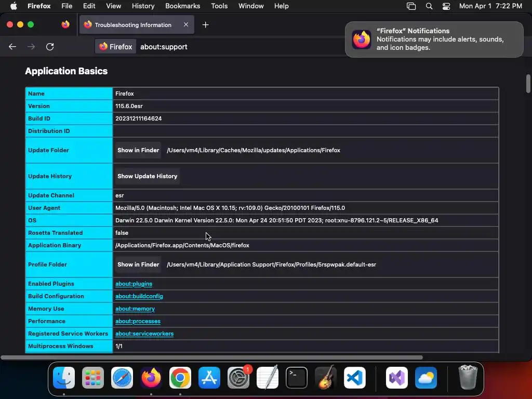The image size is (532, 399).
Task: Click Show Update History button
Action: pyautogui.click(x=147, y=176)
